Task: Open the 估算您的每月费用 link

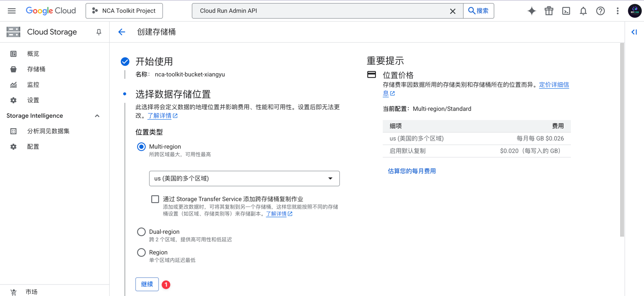Action: point(412,171)
